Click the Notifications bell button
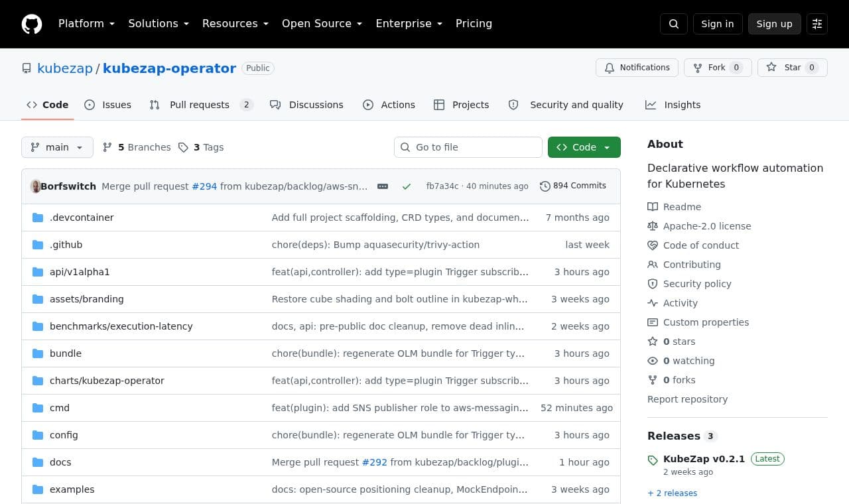Screen dimensions: 849x504 [637, 68]
